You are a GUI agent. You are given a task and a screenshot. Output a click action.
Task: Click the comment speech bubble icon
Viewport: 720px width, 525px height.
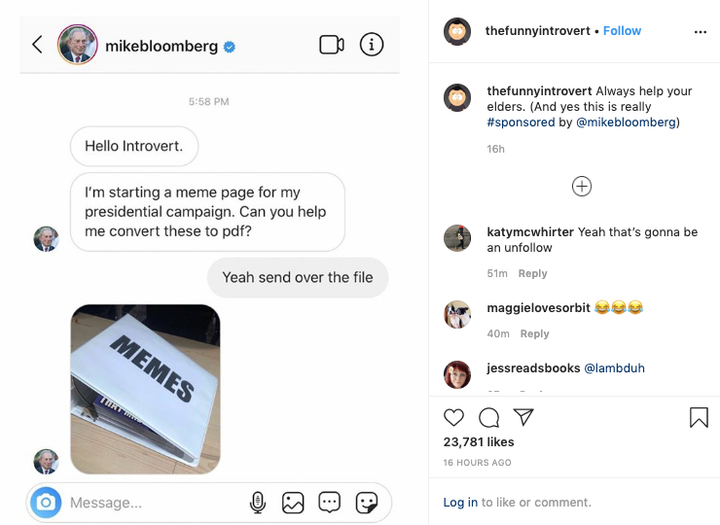(x=489, y=417)
